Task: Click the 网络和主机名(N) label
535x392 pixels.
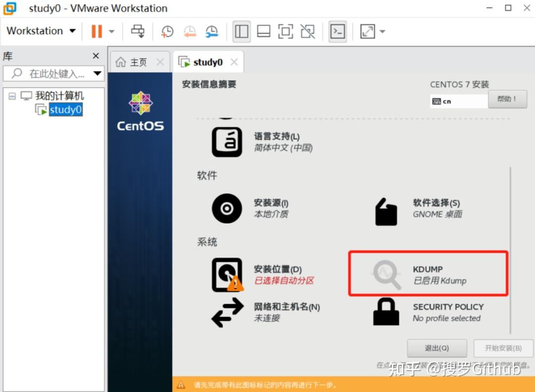Action: point(287,307)
